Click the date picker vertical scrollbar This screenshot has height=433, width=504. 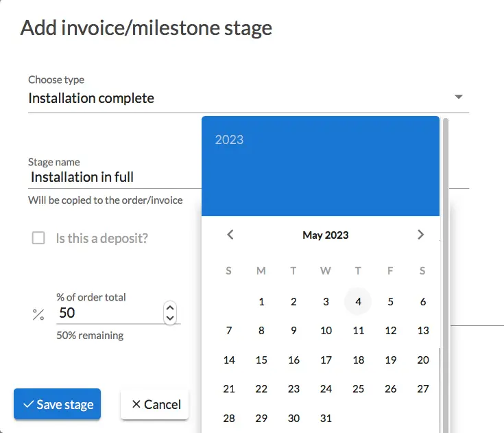tap(446, 275)
